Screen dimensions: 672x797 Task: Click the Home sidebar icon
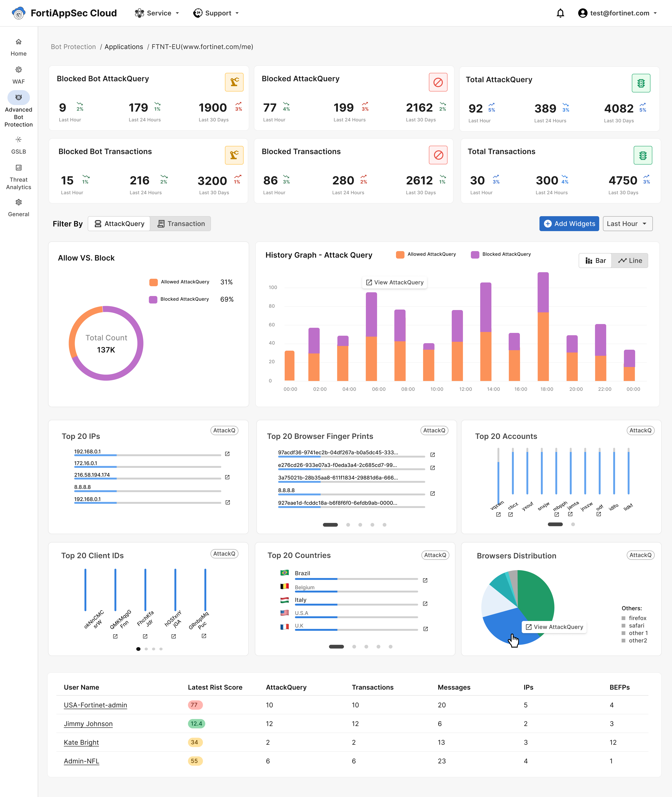coord(18,42)
